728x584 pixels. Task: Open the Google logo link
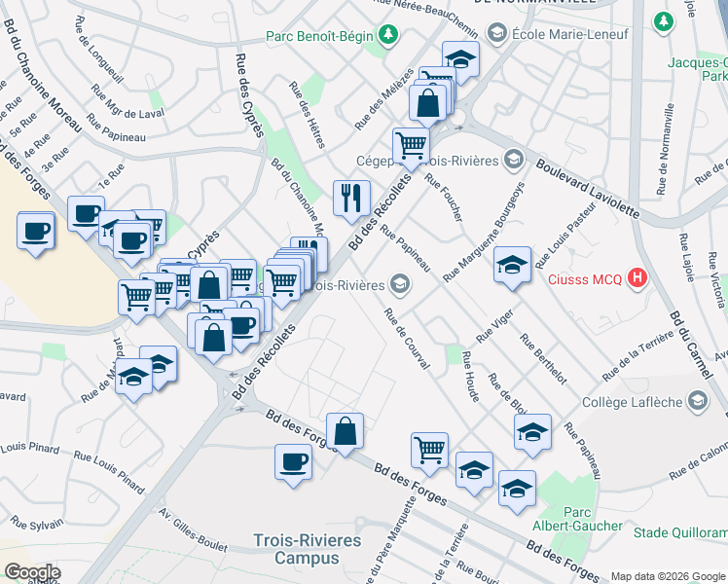click(x=32, y=572)
